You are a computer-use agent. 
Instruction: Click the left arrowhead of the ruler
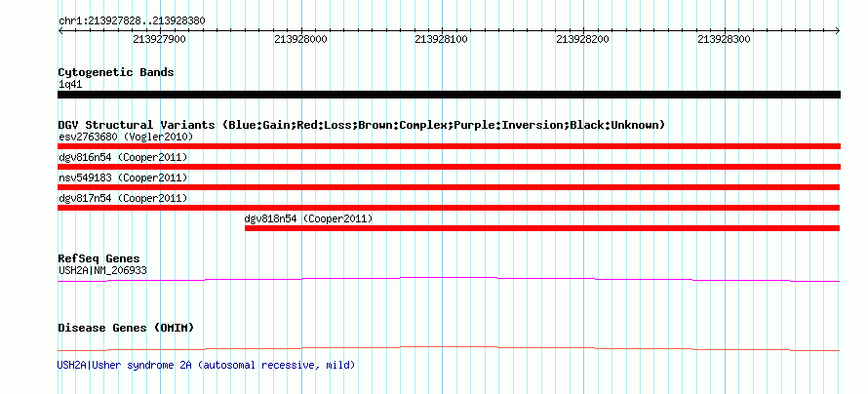tap(60, 31)
